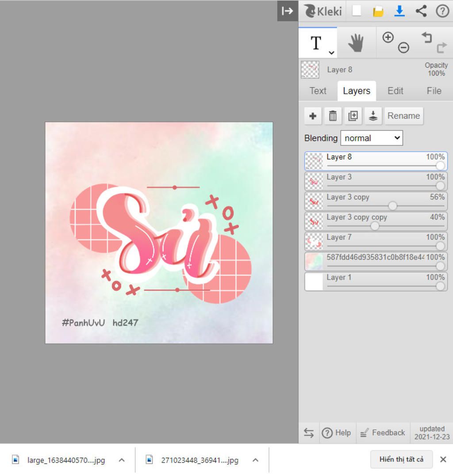Click the Layer 3 copy opacity slider handle
Image resolution: width=453 pixels, height=476 pixels.
pos(392,206)
